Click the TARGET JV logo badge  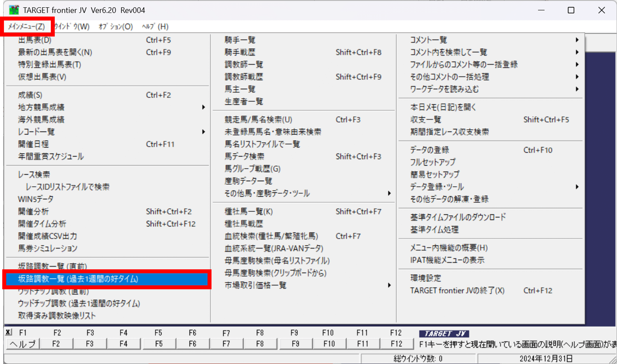[444, 334]
